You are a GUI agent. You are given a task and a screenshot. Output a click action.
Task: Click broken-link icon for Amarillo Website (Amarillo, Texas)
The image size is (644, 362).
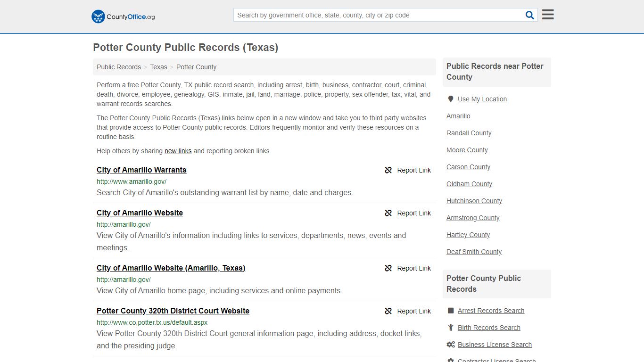click(x=388, y=268)
